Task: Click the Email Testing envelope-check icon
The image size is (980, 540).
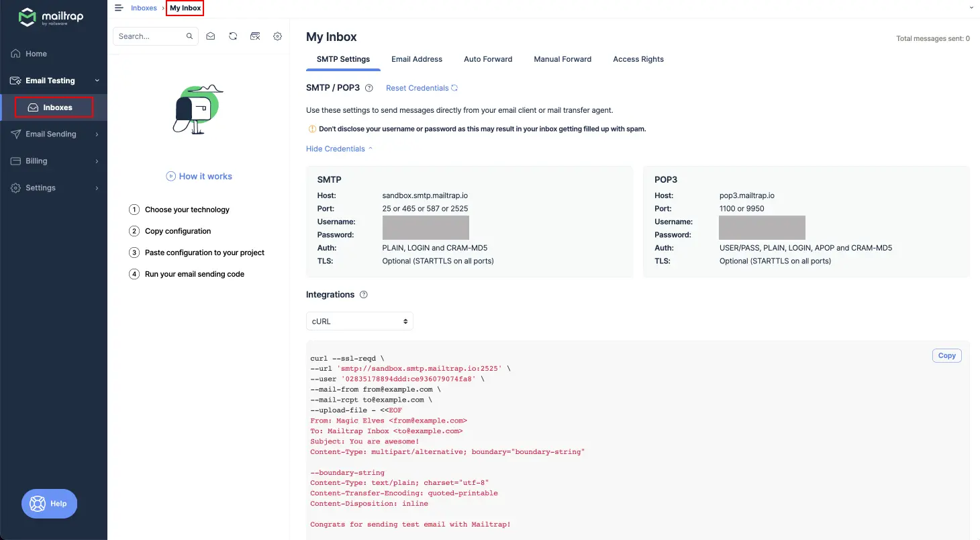Action: [16, 81]
